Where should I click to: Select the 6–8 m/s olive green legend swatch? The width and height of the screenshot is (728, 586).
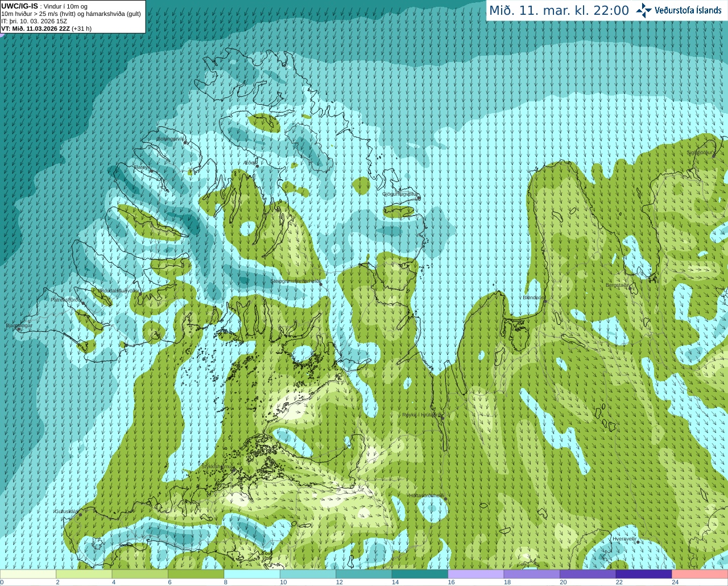tap(196, 574)
